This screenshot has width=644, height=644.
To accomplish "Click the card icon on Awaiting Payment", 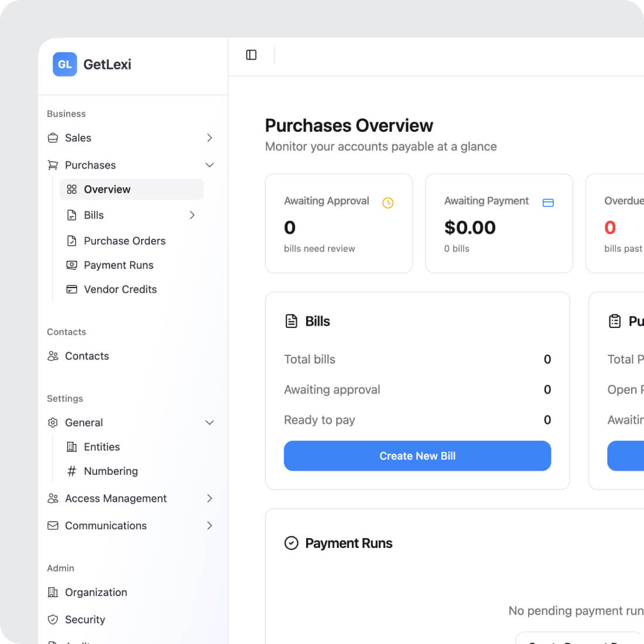I will tap(548, 203).
